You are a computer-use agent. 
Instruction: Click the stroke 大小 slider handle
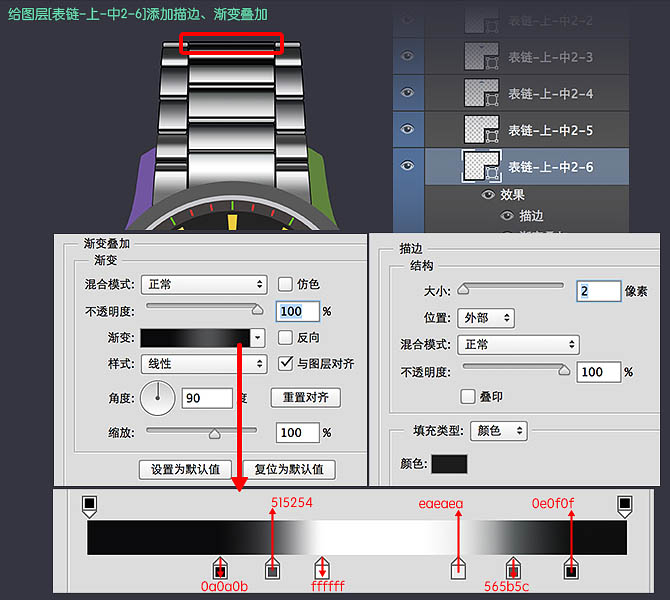[463, 289]
